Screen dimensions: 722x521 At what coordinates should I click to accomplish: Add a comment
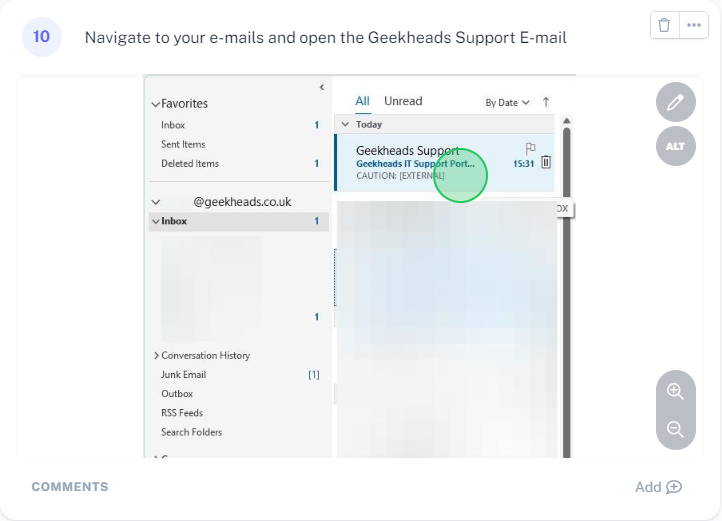click(x=658, y=487)
